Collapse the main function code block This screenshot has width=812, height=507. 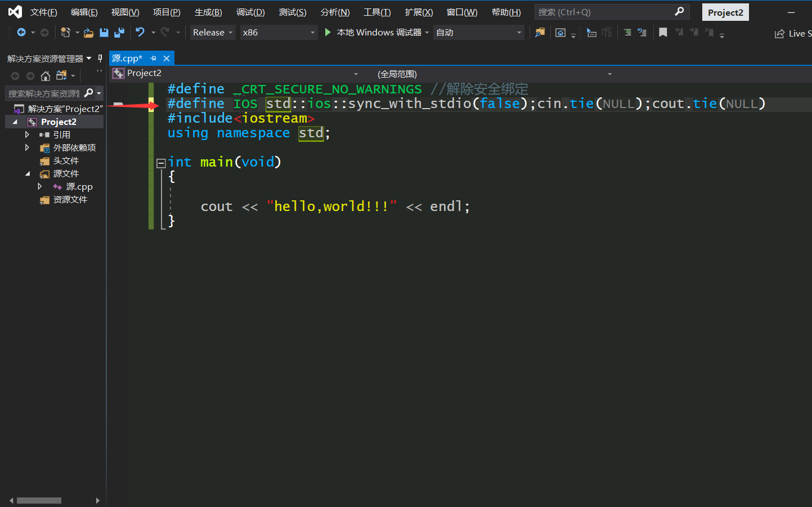pos(161,163)
